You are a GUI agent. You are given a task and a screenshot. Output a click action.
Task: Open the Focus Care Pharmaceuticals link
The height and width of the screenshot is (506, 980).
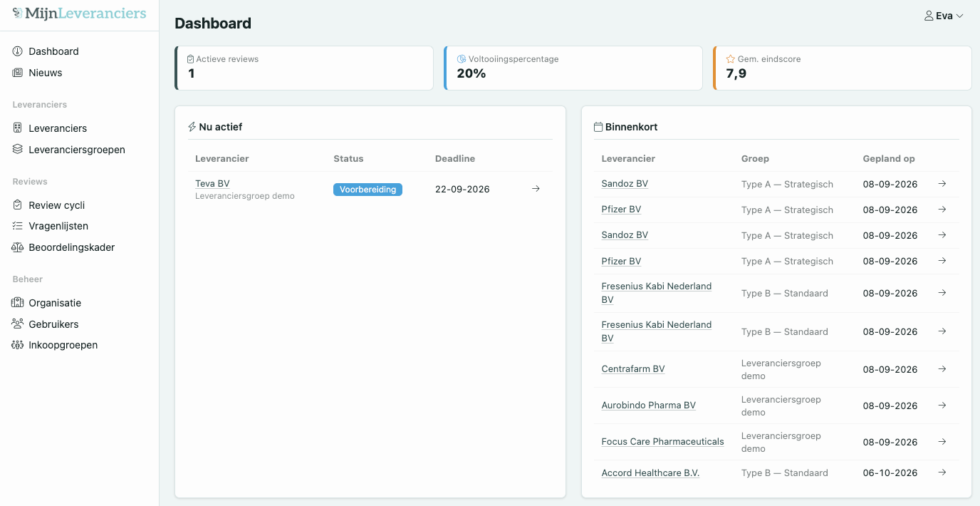click(x=663, y=442)
